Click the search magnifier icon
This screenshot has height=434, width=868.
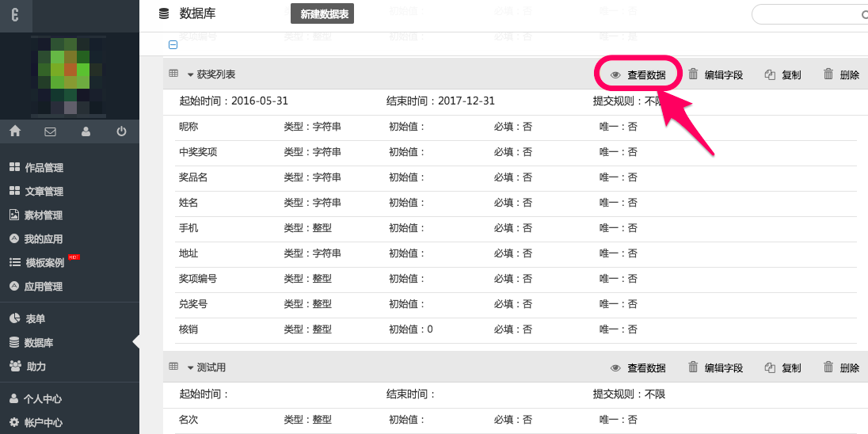(x=864, y=14)
